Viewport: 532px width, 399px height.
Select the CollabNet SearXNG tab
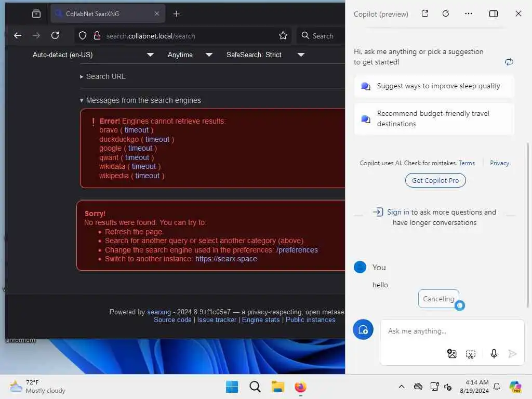coord(108,14)
